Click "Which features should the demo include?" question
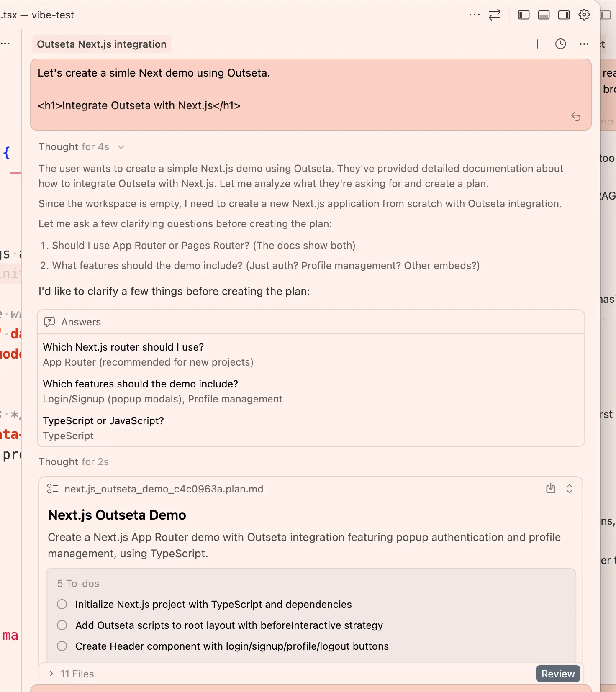Viewport: 616px width, 692px height. click(x=141, y=384)
